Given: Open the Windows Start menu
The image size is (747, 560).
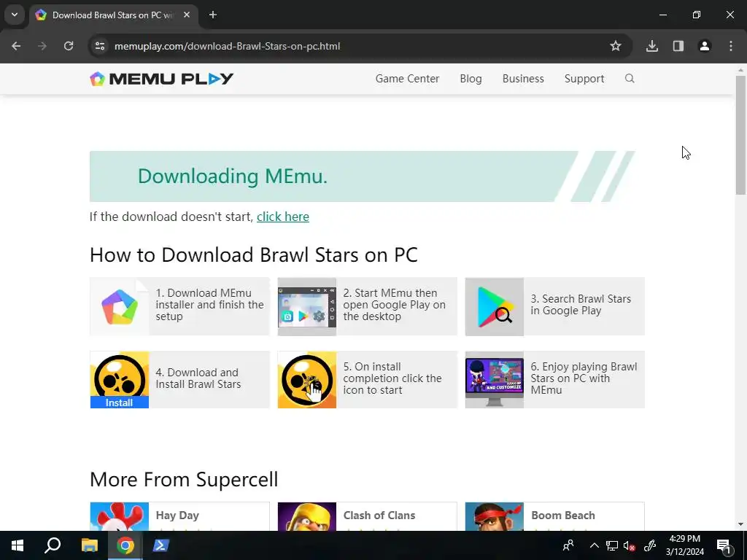Looking at the screenshot, I should [18, 545].
